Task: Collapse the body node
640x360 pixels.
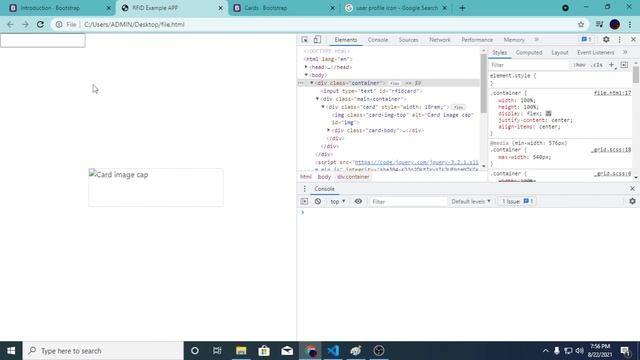Action: tap(306, 75)
